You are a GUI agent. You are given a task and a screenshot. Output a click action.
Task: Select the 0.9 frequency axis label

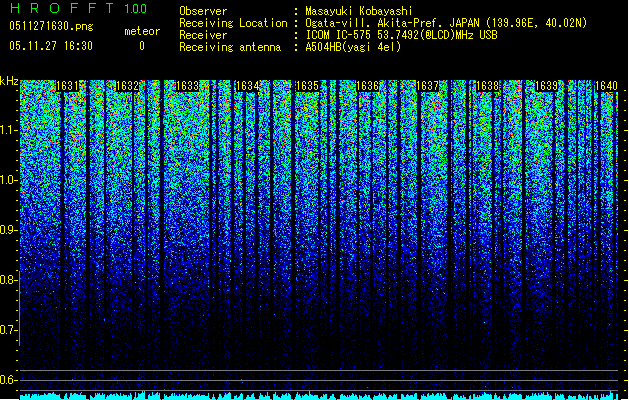tap(8, 230)
